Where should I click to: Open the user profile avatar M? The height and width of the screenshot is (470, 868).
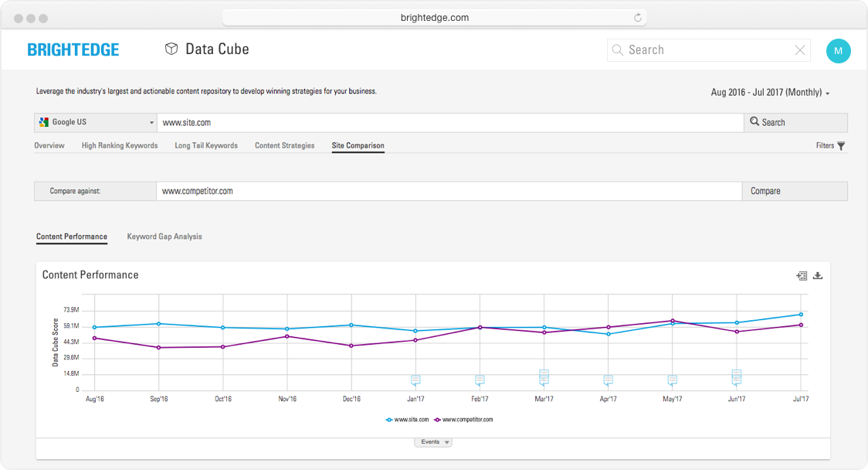(x=838, y=51)
